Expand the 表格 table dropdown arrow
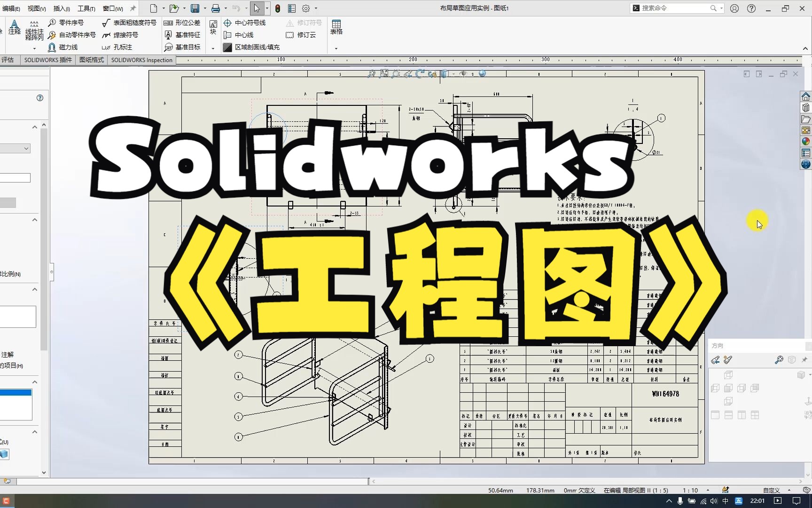 [x=336, y=48]
